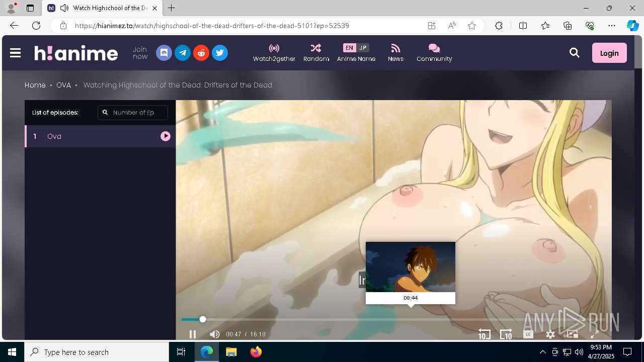Click the List of episodes heading
644x362 pixels.
coord(55,113)
